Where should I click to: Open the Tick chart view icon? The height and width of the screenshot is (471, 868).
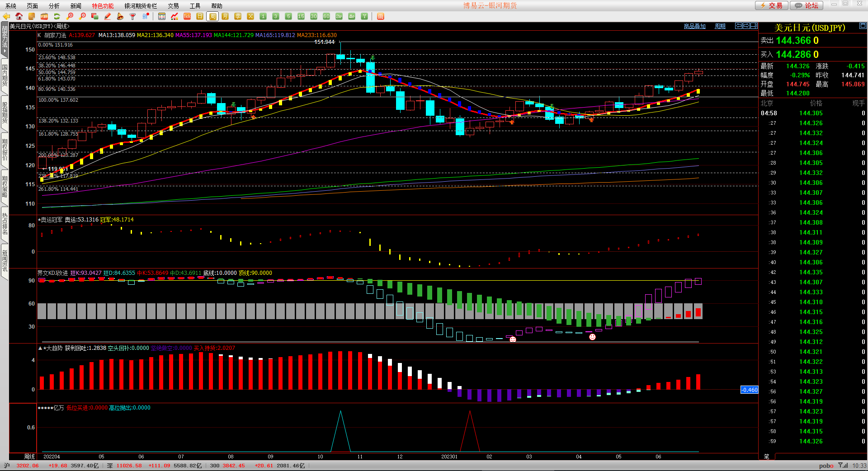[x=187, y=16]
